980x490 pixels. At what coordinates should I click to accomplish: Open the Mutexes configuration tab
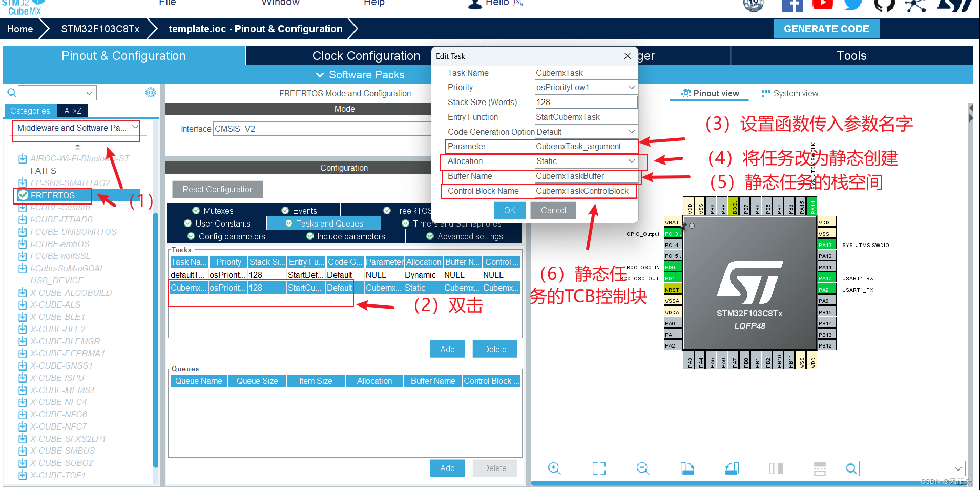pyautogui.click(x=213, y=211)
